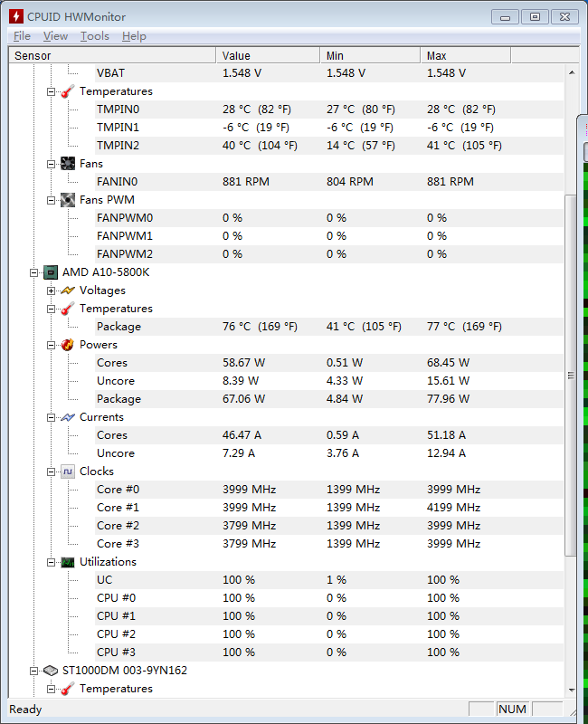Click the scroll up arrow

pos(572,72)
